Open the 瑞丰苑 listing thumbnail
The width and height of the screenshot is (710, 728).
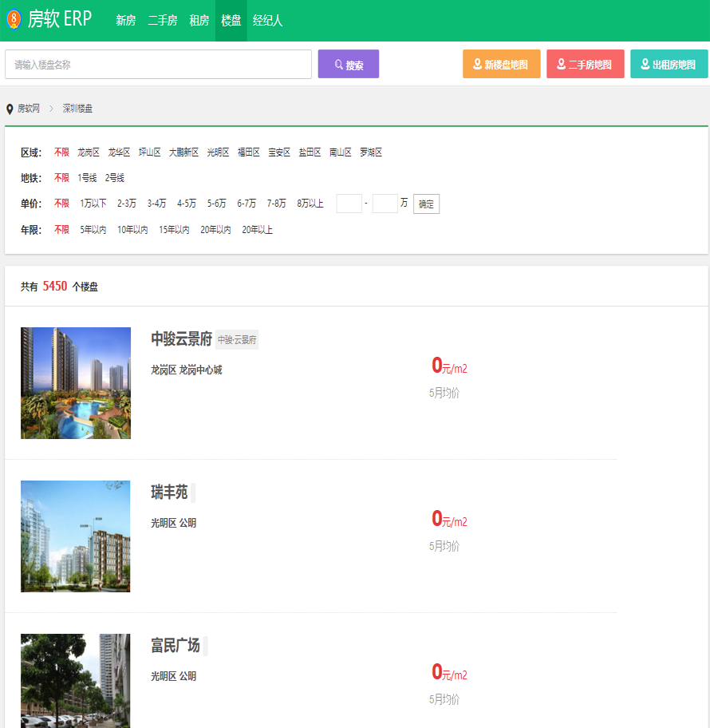76,536
